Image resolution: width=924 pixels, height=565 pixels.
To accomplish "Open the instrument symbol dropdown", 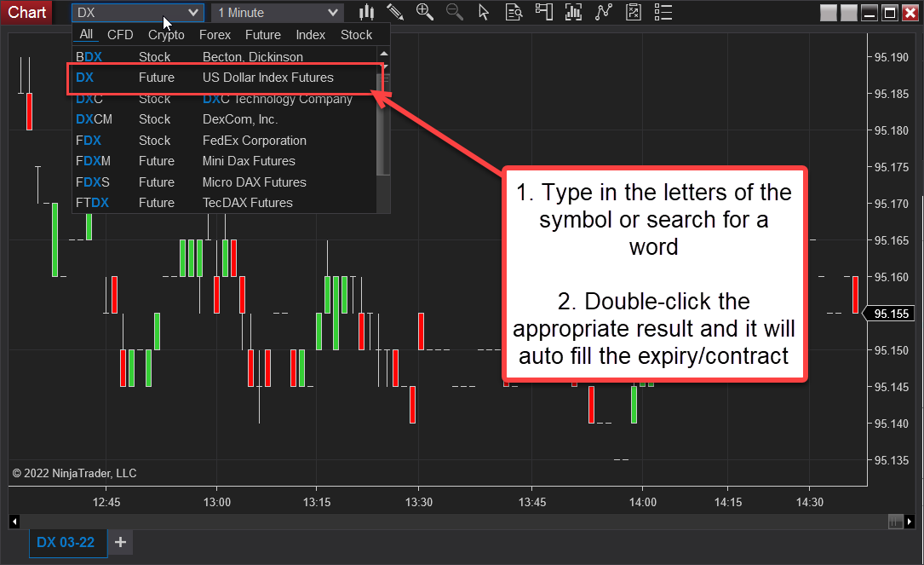I will pyautogui.click(x=136, y=12).
